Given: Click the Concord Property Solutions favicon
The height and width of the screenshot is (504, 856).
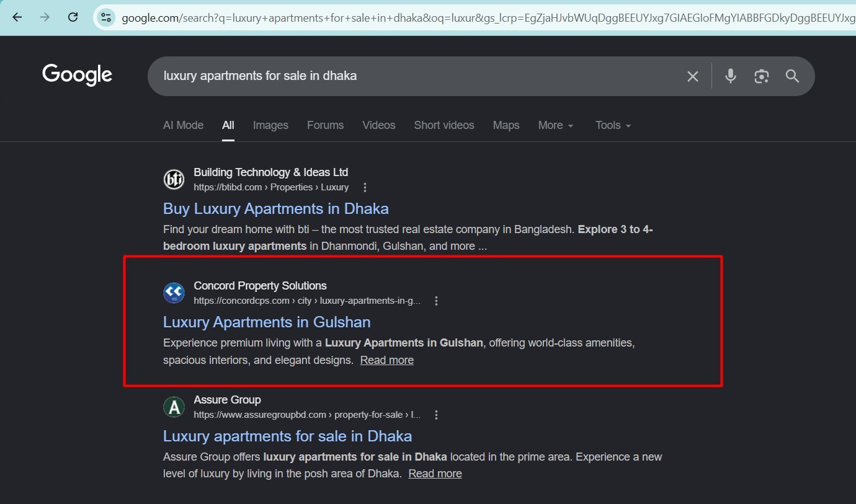Looking at the screenshot, I should (x=174, y=293).
